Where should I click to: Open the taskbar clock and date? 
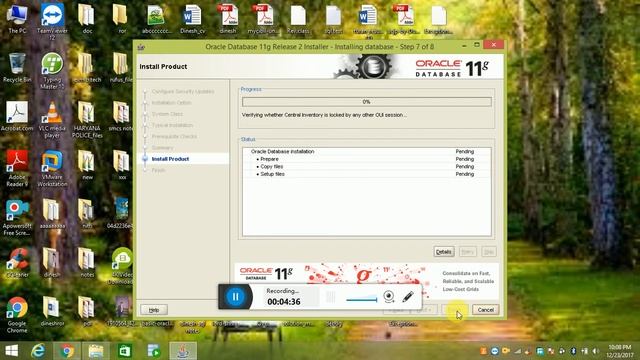620,351
